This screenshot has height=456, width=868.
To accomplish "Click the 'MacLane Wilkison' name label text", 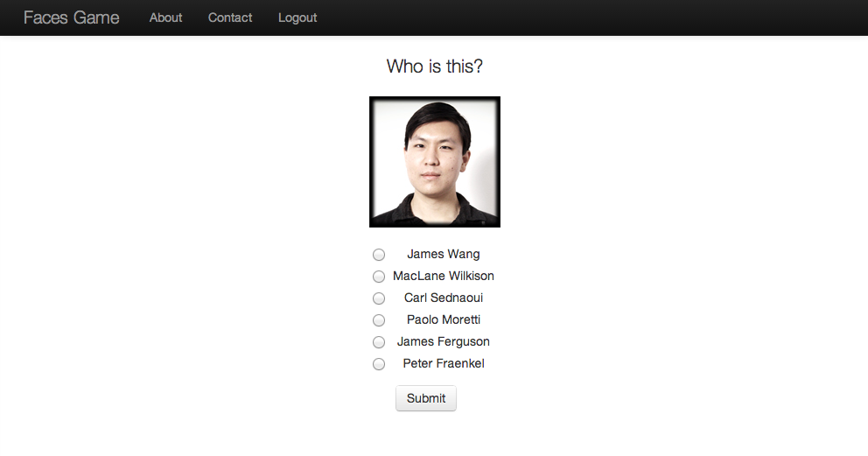I will 444,276.
